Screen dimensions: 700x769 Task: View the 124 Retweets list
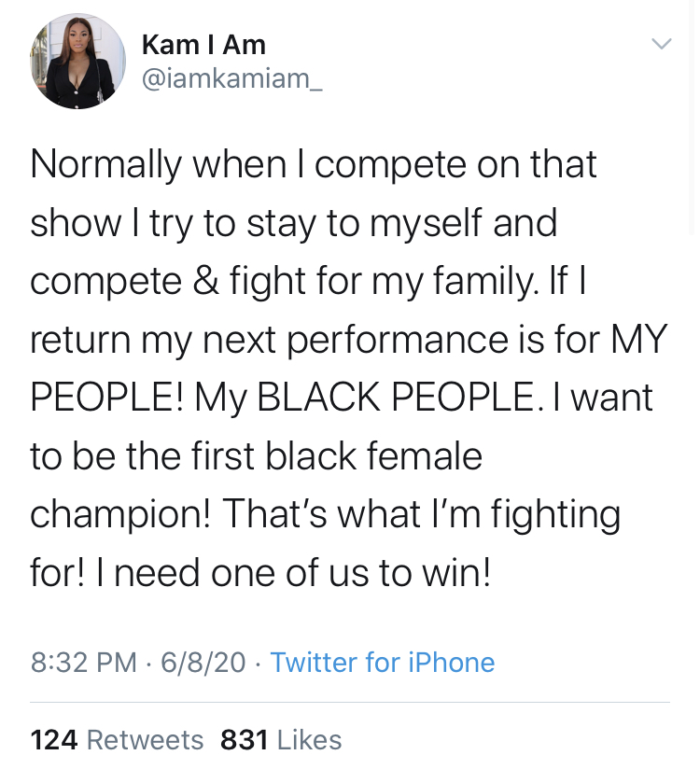(x=117, y=739)
